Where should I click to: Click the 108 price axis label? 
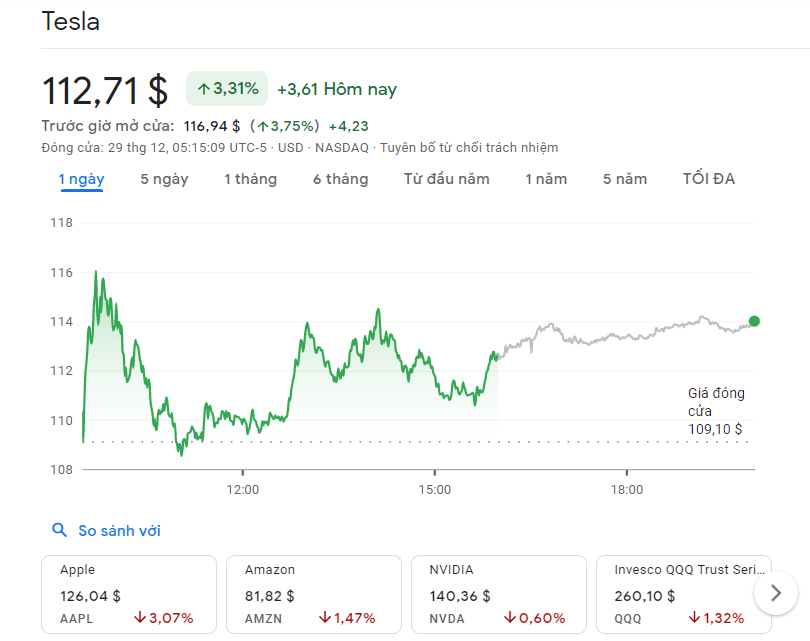tap(61, 470)
